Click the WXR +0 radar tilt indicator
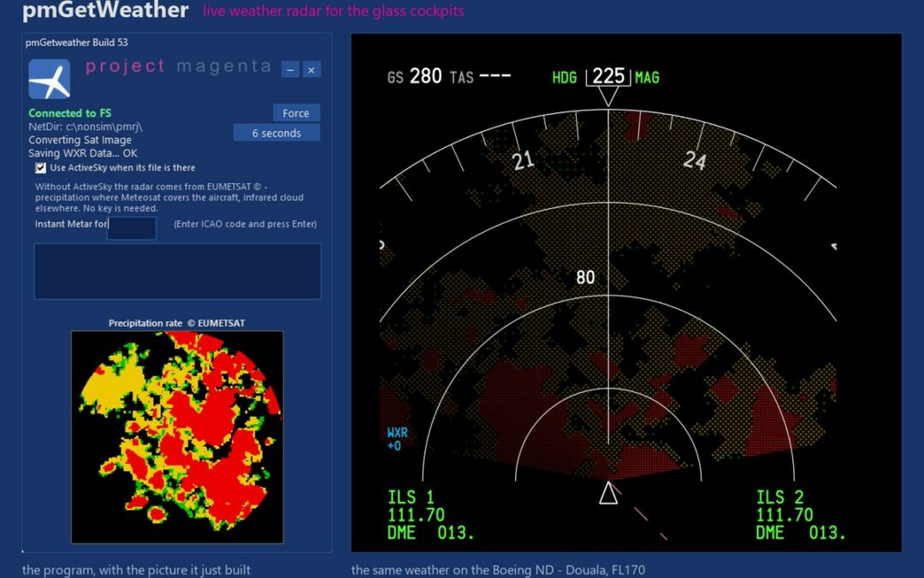 (397, 439)
